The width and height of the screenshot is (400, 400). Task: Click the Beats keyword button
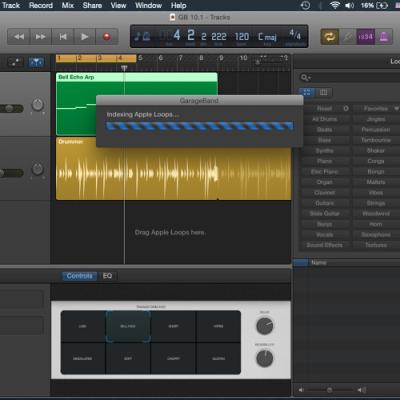(324, 130)
